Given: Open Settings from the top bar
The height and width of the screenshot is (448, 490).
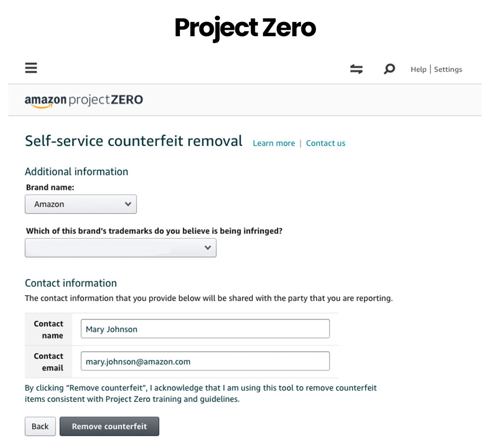Looking at the screenshot, I should pos(448,69).
